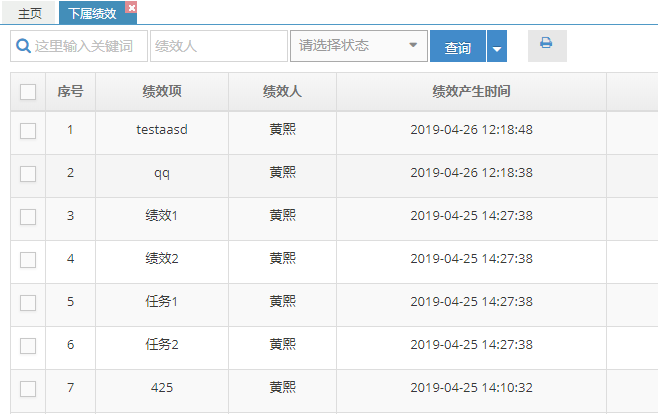Close the 下属绩效 tab
658x414 pixels.
click(132, 8)
